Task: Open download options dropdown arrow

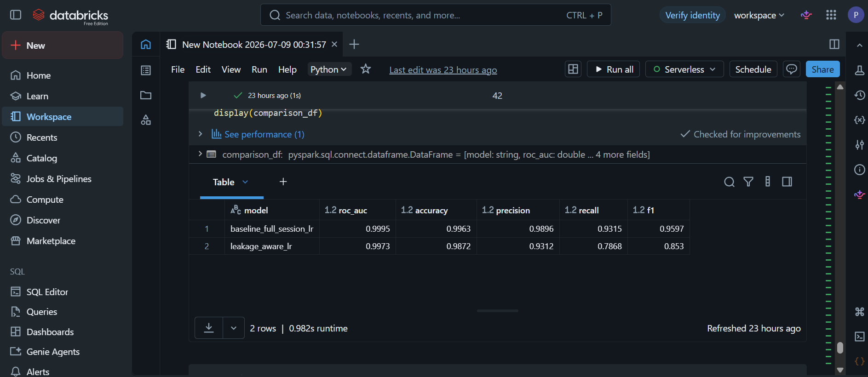Action: click(234, 328)
